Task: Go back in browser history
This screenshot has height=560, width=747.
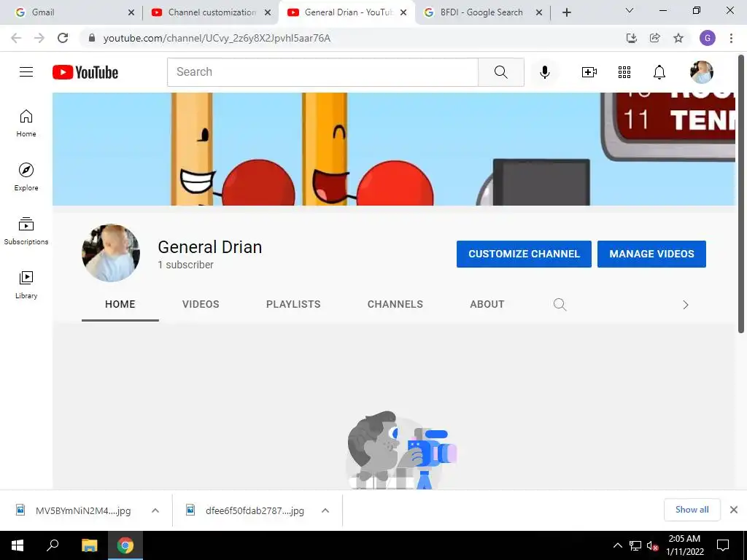Action: pyautogui.click(x=16, y=38)
